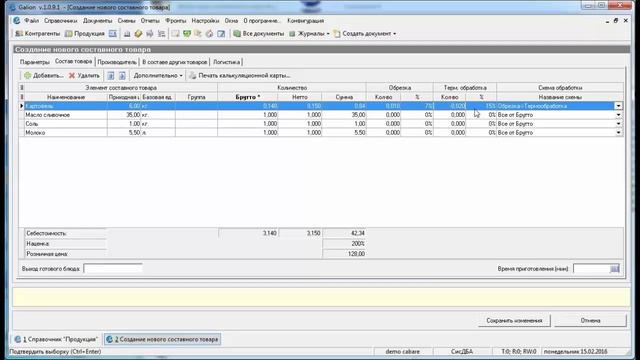Click the blue table icon after Продукция
The height and width of the screenshot is (360, 640).
[x=113, y=34]
